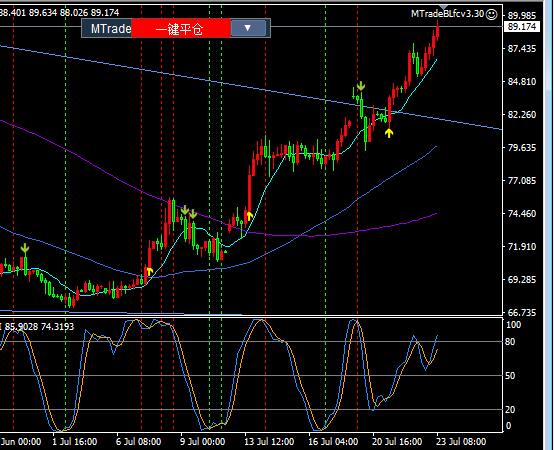Select the green down arrow near June candles
The image size is (554, 450).
[x=25, y=248]
